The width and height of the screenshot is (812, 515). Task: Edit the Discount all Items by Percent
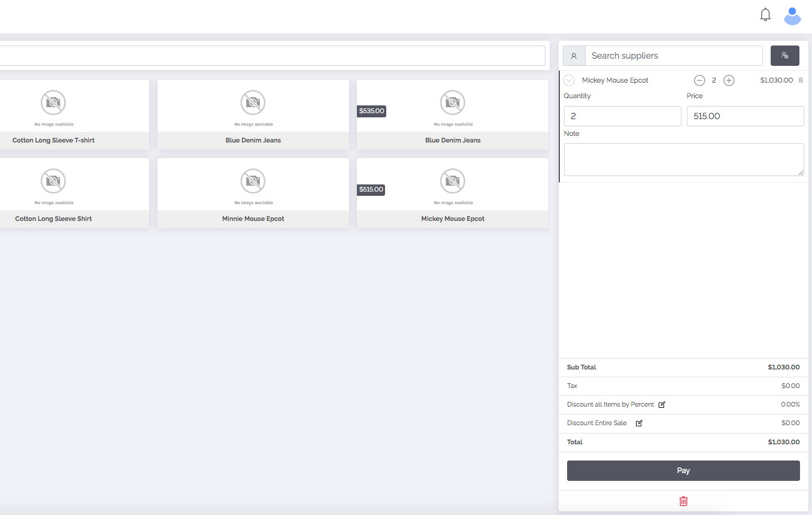click(662, 405)
